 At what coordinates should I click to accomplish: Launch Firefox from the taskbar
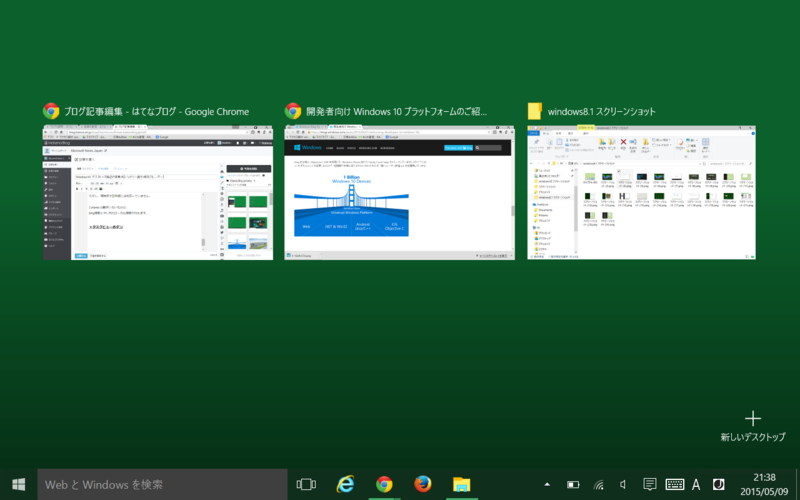(422, 484)
